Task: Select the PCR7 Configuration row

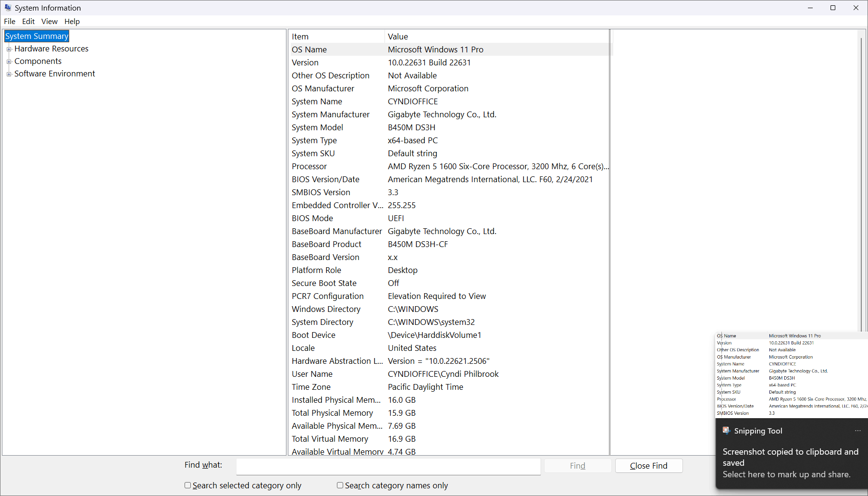Action: (x=449, y=296)
